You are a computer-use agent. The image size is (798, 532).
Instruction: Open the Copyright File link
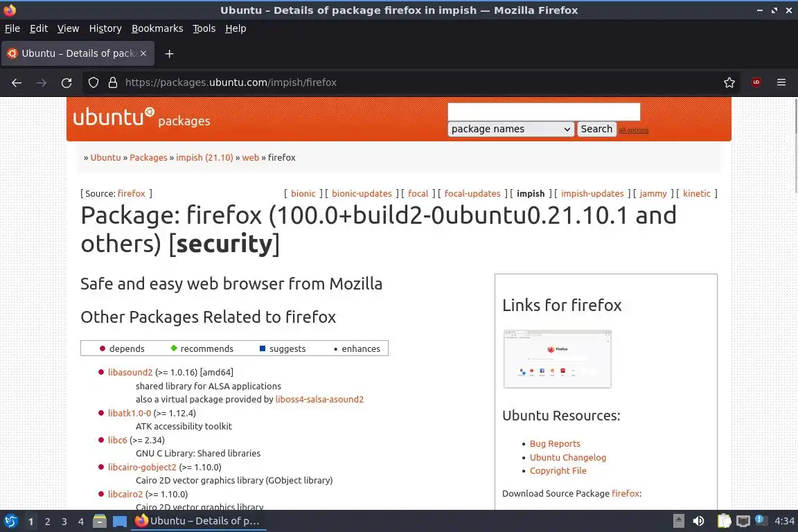point(558,470)
